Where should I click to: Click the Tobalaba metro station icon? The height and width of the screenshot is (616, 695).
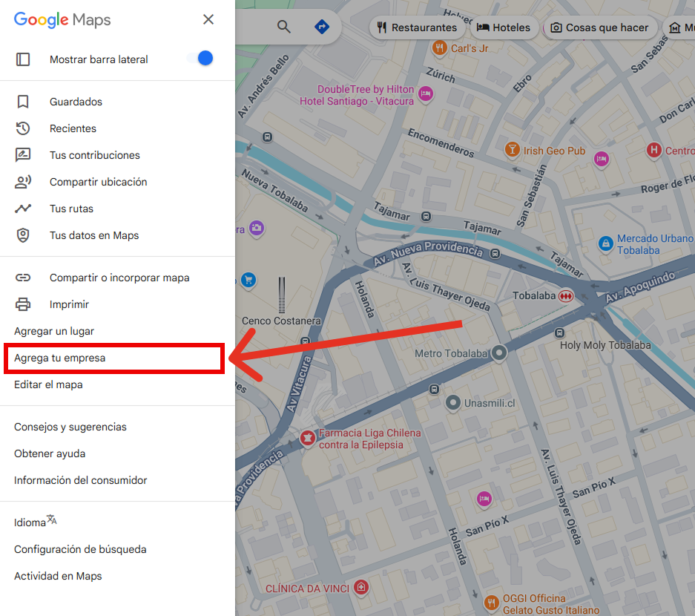tap(566, 296)
